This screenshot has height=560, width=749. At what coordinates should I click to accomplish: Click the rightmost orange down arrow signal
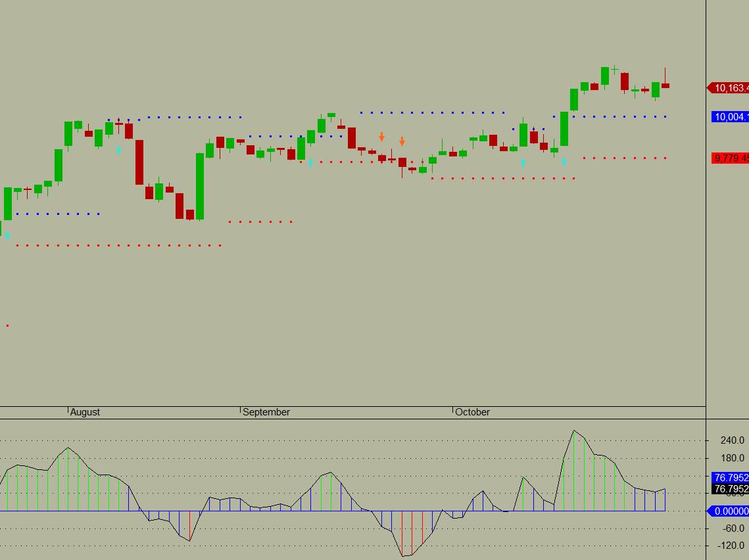[402, 141]
